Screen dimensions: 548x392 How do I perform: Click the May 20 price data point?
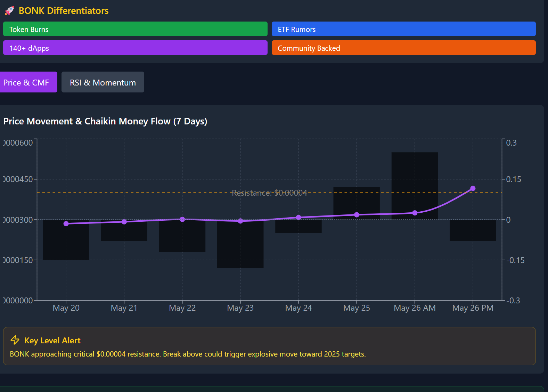(66, 223)
